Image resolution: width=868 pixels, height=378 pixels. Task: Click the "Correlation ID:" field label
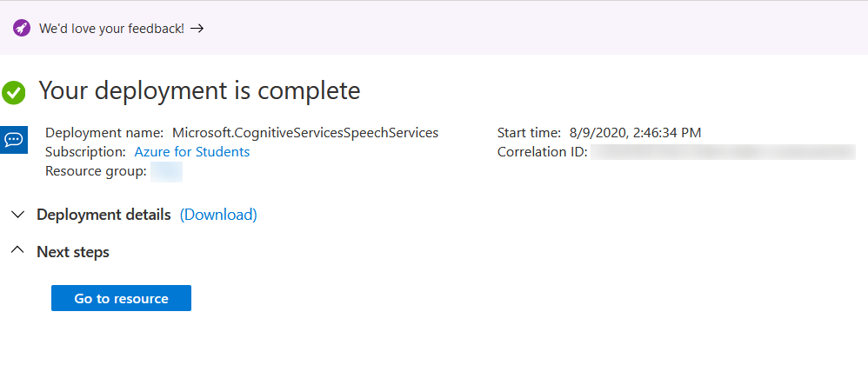click(543, 152)
